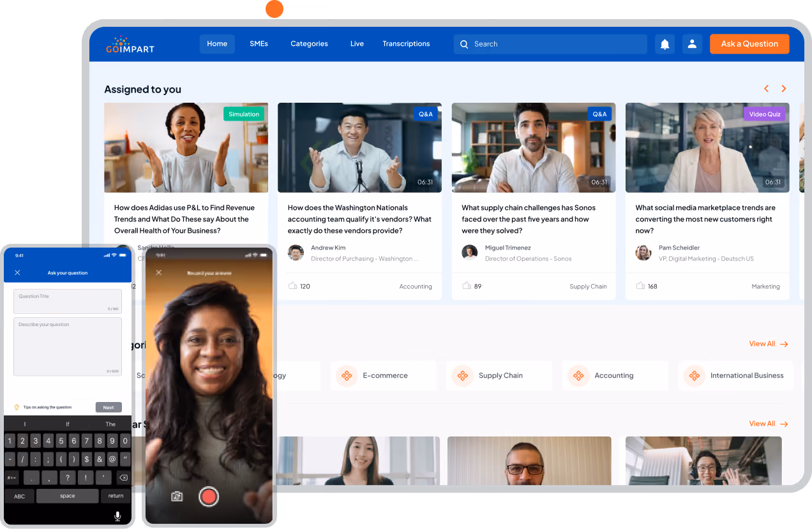
Task: Click the lightbulb tips icon
Action: (17, 407)
